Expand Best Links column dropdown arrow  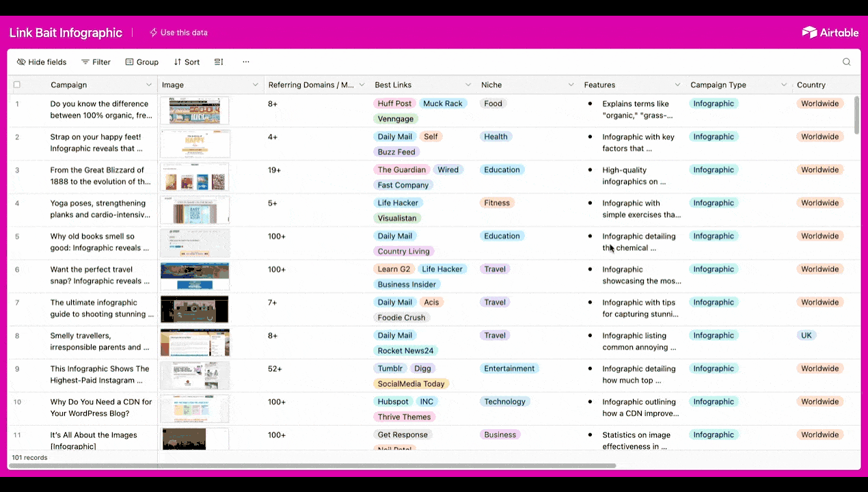coord(468,85)
